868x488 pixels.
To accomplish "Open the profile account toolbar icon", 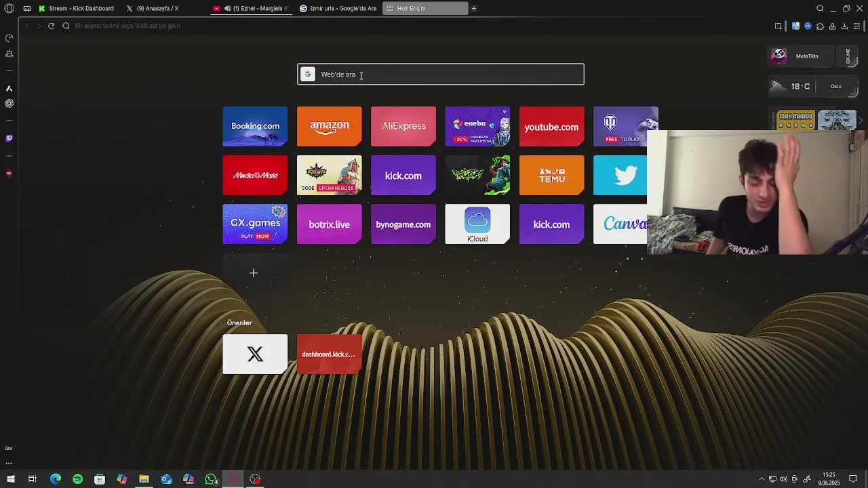I will pyautogui.click(x=832, y=26).
